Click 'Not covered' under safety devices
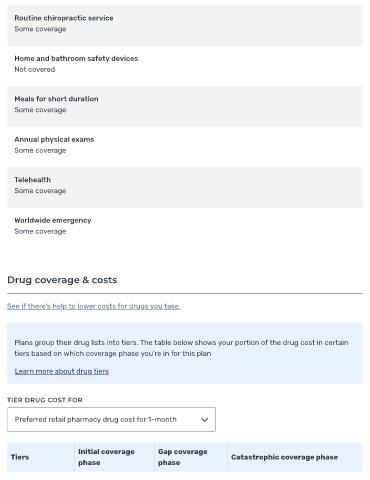370x480 pixels. pos(35,70)
